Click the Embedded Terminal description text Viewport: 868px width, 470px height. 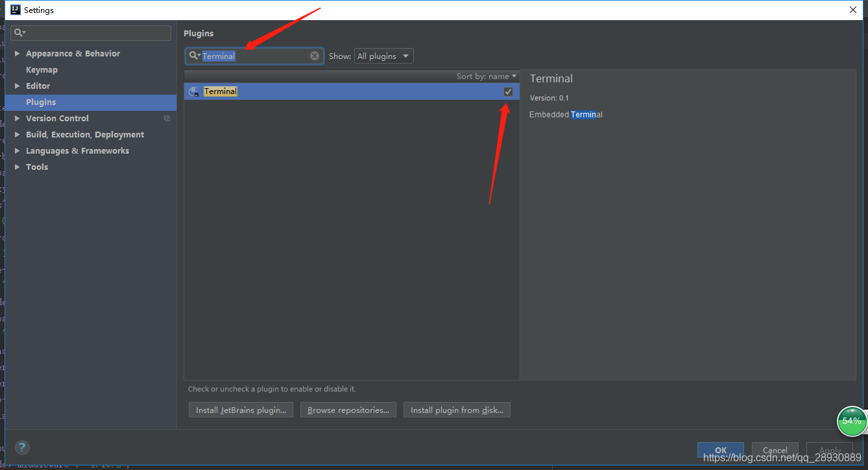point(566,115)
